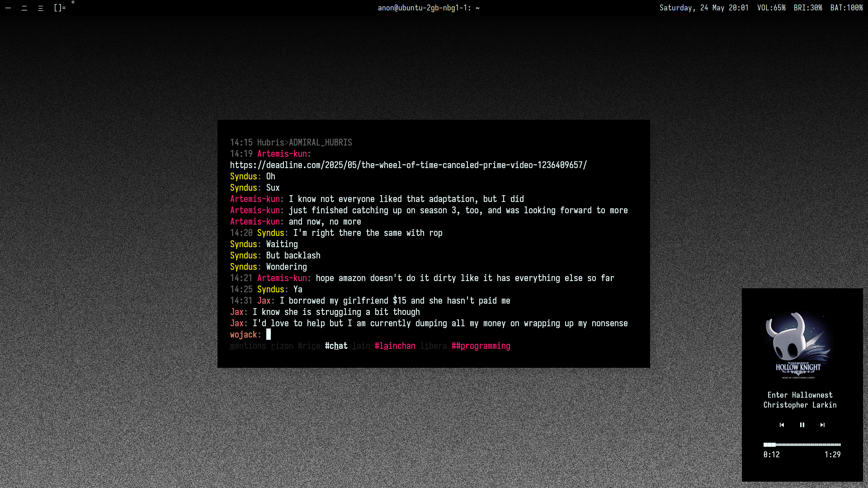Image resolution: width=868 pixels, height=488 pixels.
Task: Skip to the next track
Action: (822, 425)
